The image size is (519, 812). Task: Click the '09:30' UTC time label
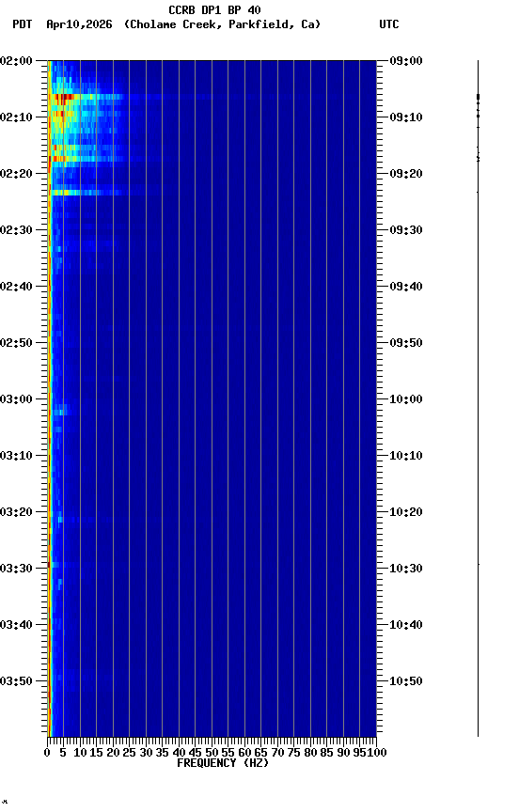pos(406,230)
